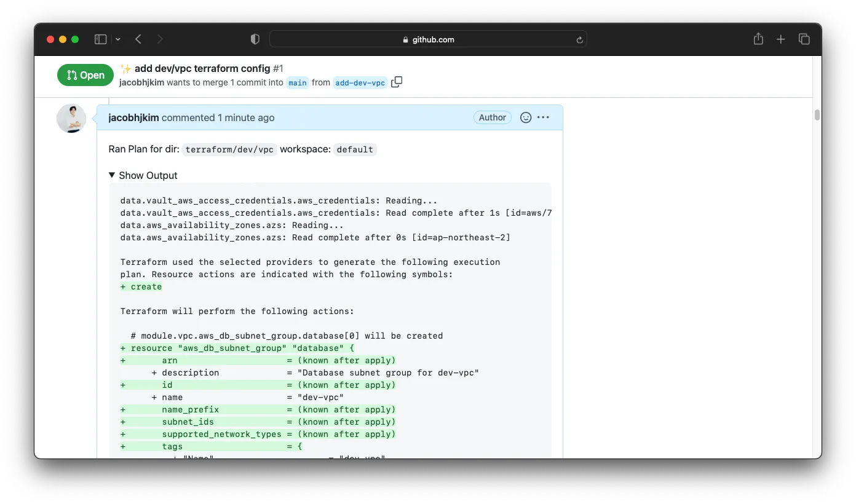Click jacobhjkim's avatar thumbnail
Viewport: 856px width, 504px height.
71,119
